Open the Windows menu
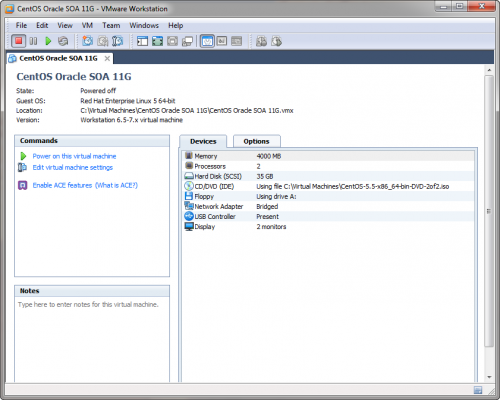The height and width of the screenshot is (400, 500). 144,25
